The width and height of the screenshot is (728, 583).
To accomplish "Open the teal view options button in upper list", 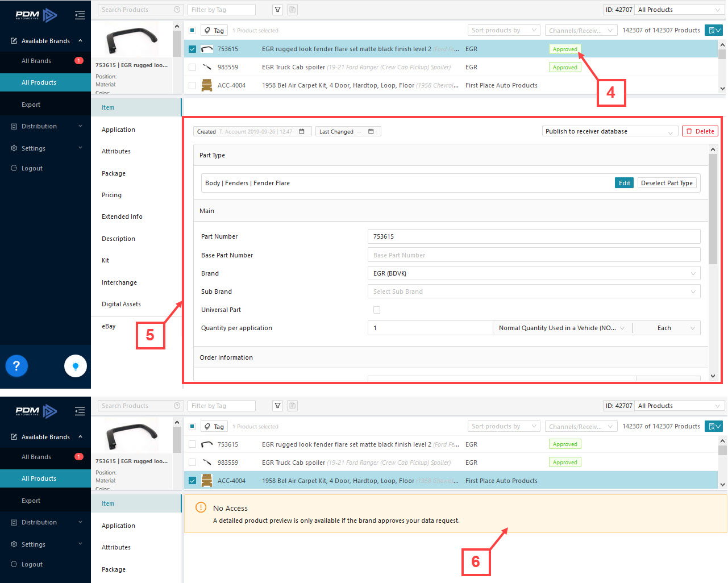I will [714, 30].
